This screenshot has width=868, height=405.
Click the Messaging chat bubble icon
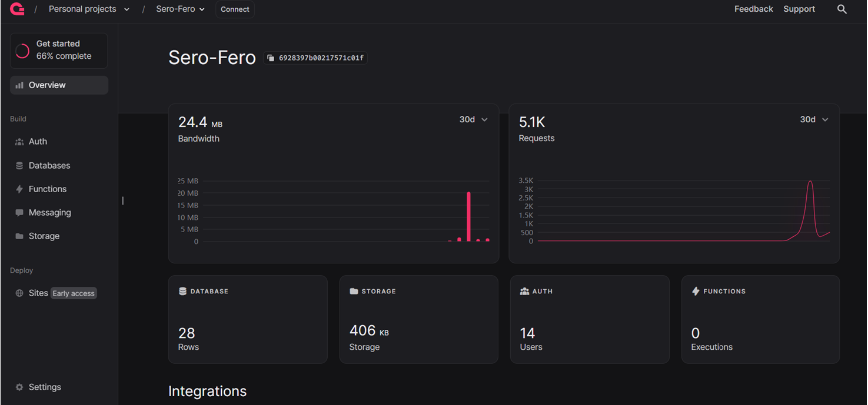click(x=19, y=213)
